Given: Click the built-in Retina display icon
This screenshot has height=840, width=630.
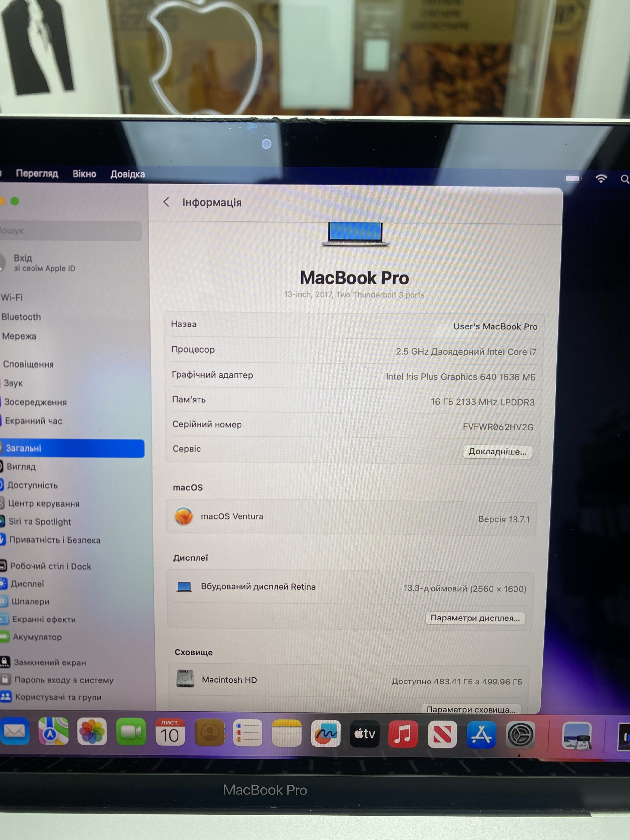Looking at the screenshot, I should click(x=184, y=587).
